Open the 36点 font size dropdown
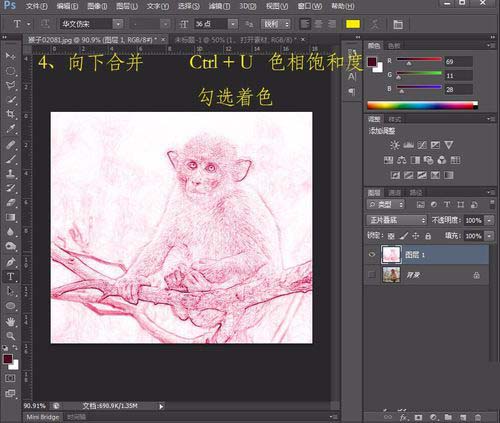The width and height of the screenshot is (500, 423). pyautogui.click(x=233, y=24)
